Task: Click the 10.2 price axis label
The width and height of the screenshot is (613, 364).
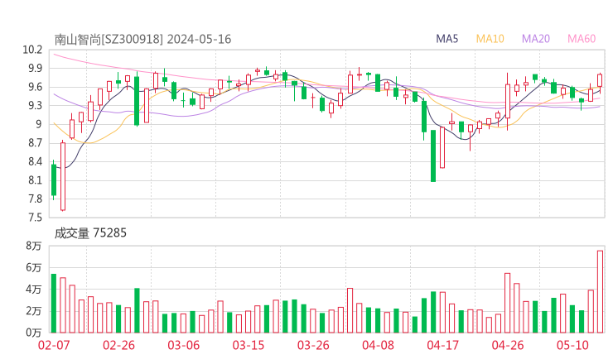Action: click(32, 50)
